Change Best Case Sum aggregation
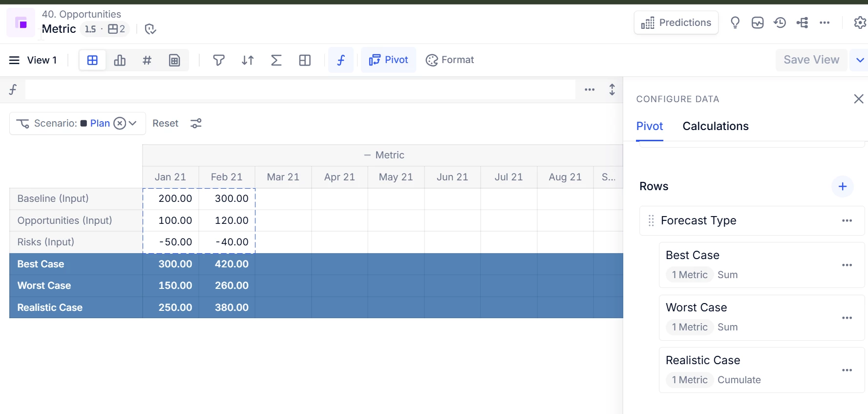This screenshot has width=868, height=414. pos(727,275)
